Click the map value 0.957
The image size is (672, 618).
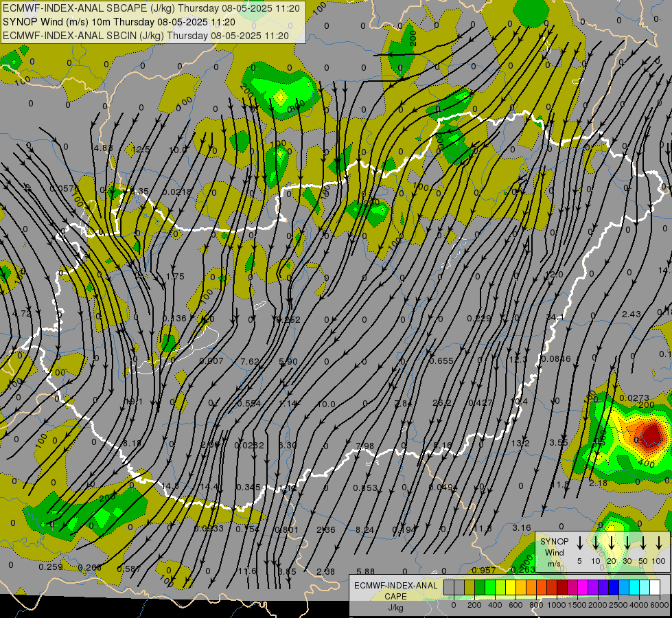[x=484, y=571]
